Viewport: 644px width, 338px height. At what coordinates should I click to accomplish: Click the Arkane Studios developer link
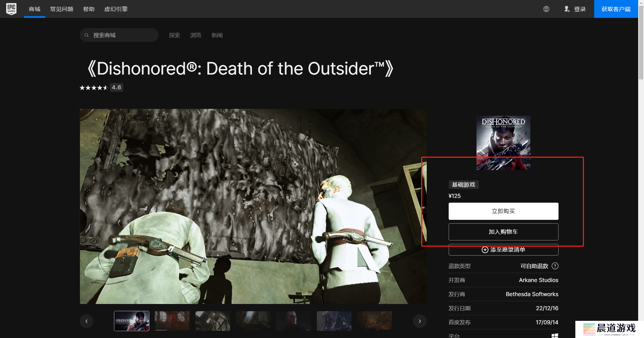[x=539, y=280]
